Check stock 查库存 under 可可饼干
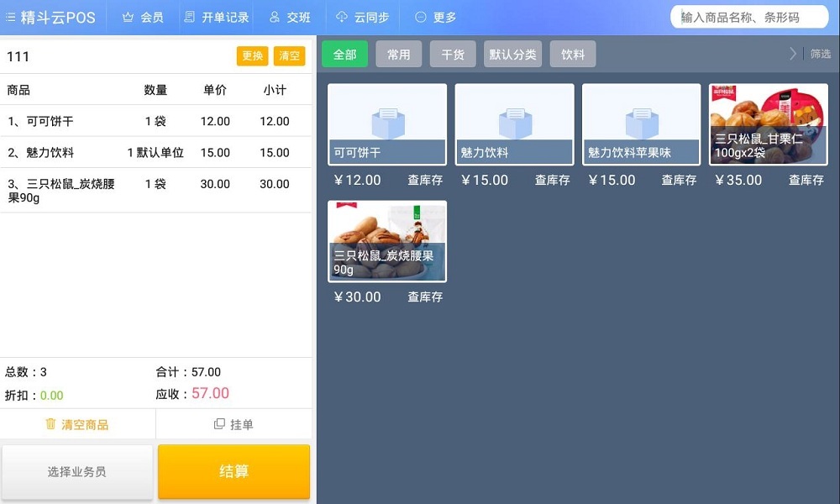Viewport: 840px width, 504px height. click(425, 180)
